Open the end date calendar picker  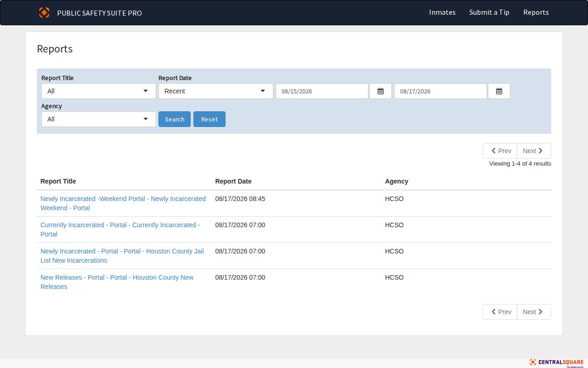click(x=499, y=91)
